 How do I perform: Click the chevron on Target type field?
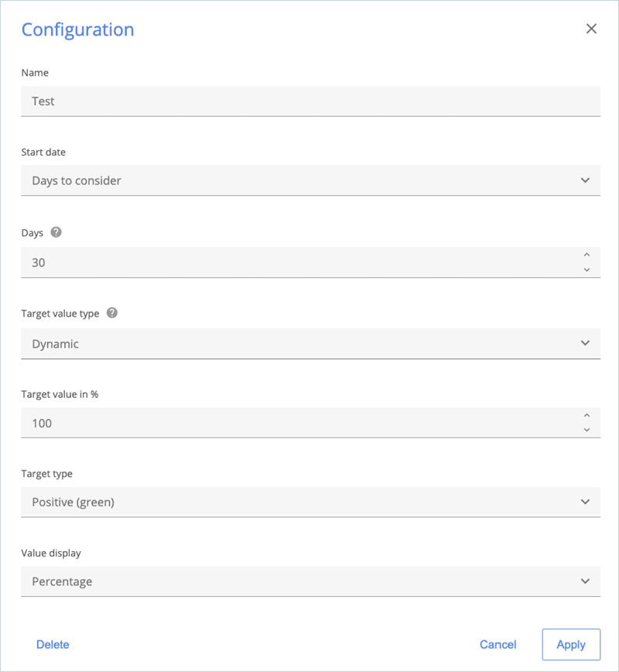pyautogui.click(x=585, y=502)
